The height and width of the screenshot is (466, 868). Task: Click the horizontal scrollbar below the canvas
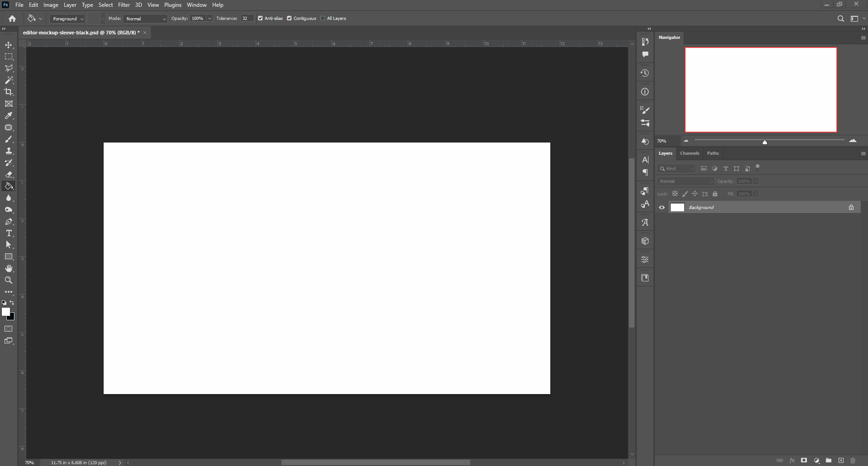tap(376, 462)
